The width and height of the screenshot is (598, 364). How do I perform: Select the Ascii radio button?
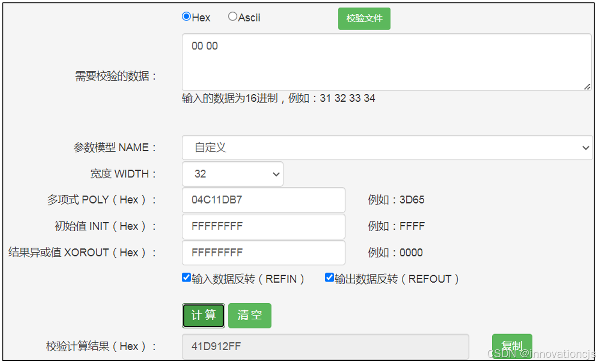click(x=232, y=17)
